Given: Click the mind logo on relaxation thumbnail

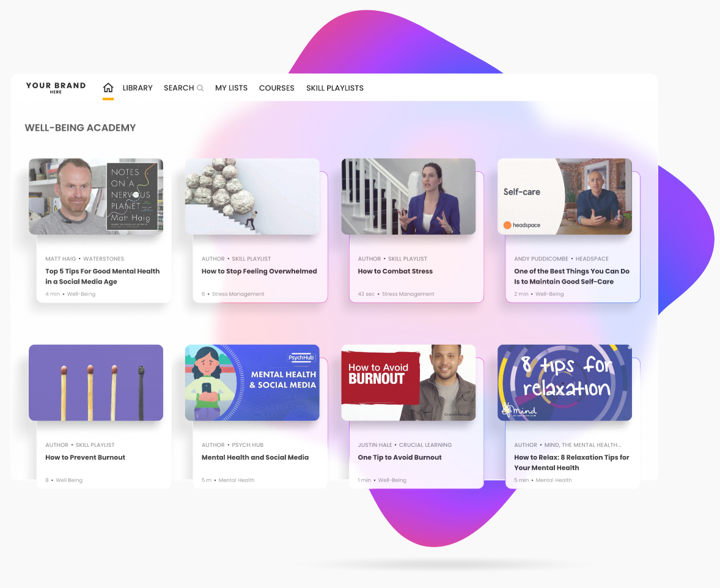Looking at the screenshot, I should [520, 410].
